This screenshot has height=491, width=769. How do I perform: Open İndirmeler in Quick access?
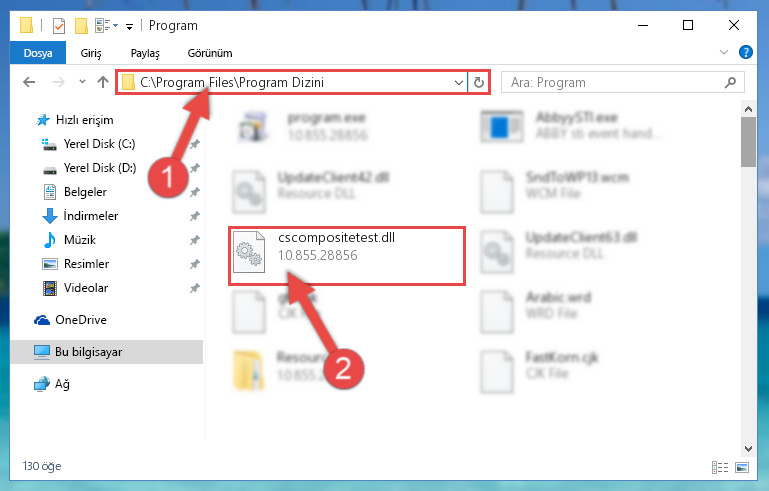coord(91,216)
